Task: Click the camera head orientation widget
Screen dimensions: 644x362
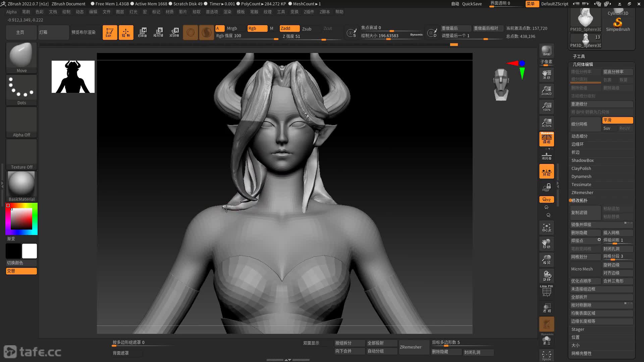Action: 501,84
